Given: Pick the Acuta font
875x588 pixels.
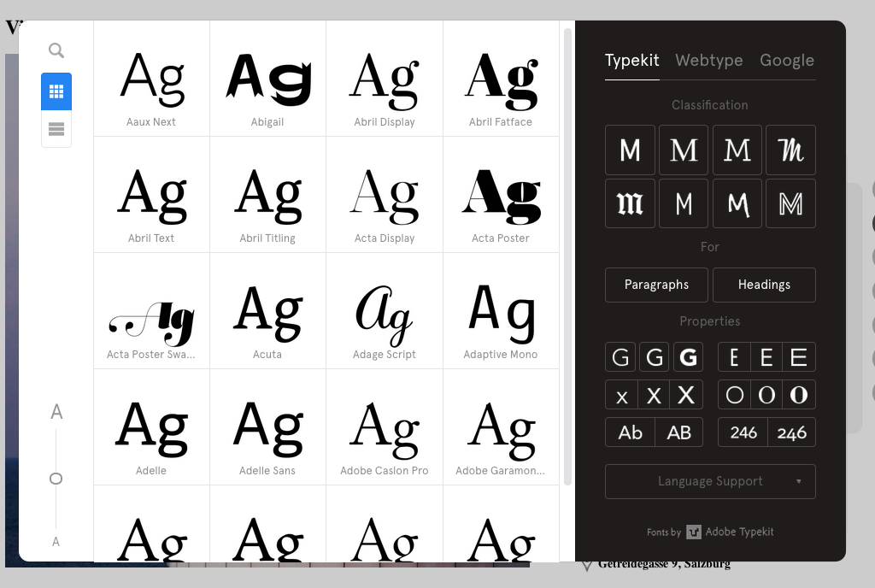Looking at the screenshot, I should click(267, 311).
